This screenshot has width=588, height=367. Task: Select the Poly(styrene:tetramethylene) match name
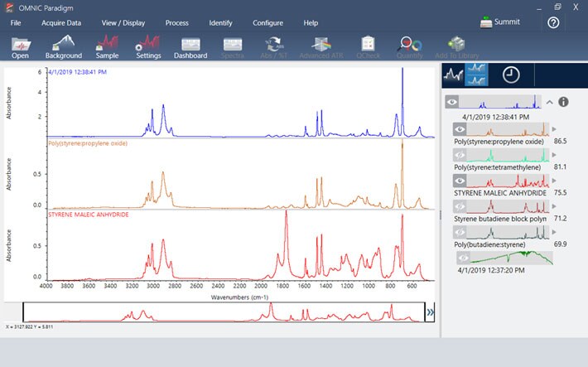coord(497,167)
